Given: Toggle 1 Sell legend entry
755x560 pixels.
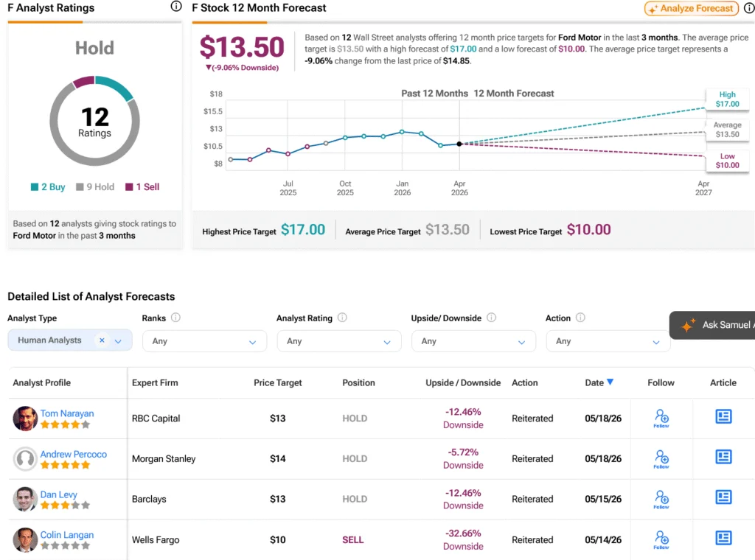Looking at the screenshot, I should 142,186.
